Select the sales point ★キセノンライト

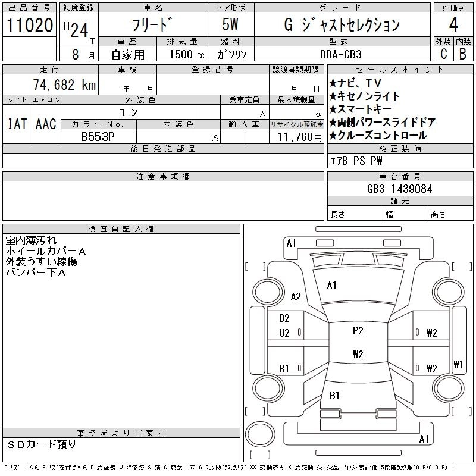point(364,96)
